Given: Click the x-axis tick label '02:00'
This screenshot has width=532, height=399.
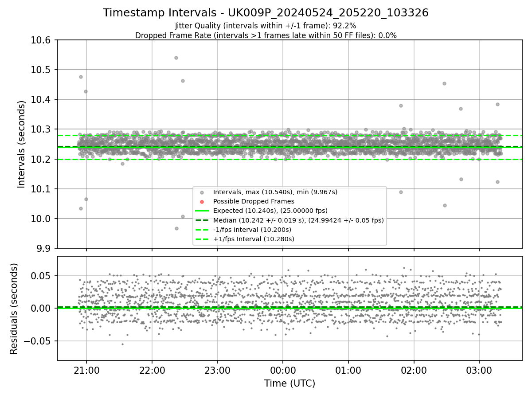Looking at the screenshot, I should 414,370.
